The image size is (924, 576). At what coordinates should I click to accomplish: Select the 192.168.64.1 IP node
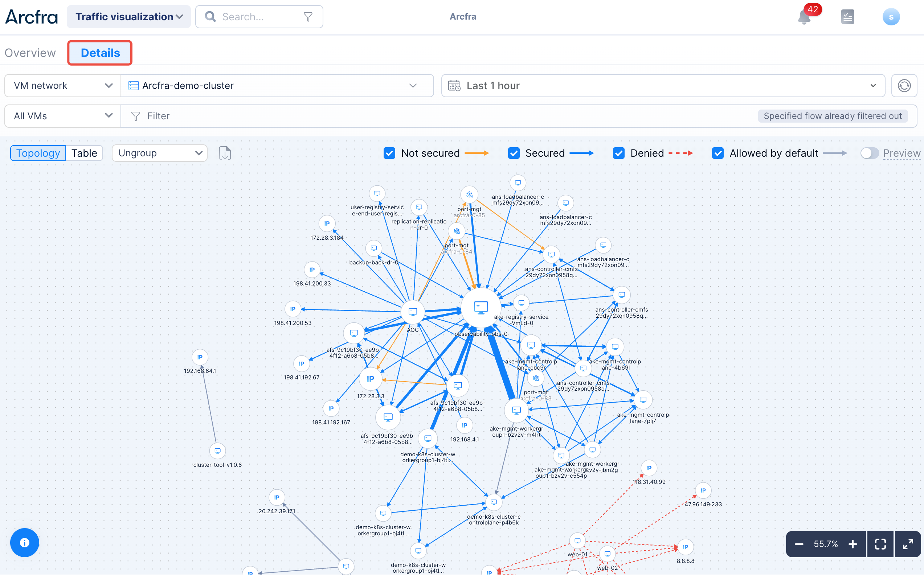click(x=200, y=357)
